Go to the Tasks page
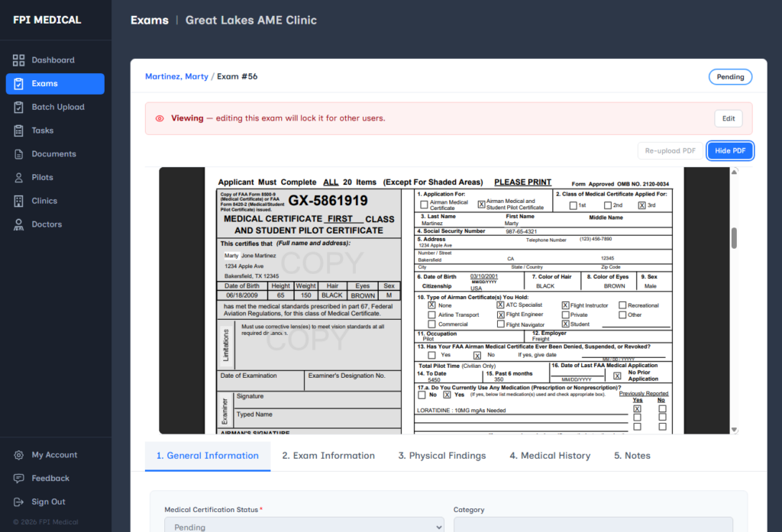The width and height of the screenshot is (782, 532). [55, 131]
